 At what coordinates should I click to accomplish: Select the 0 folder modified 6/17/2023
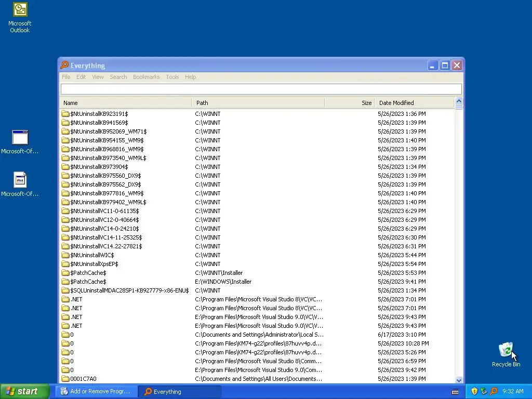[x=257, y=335]
